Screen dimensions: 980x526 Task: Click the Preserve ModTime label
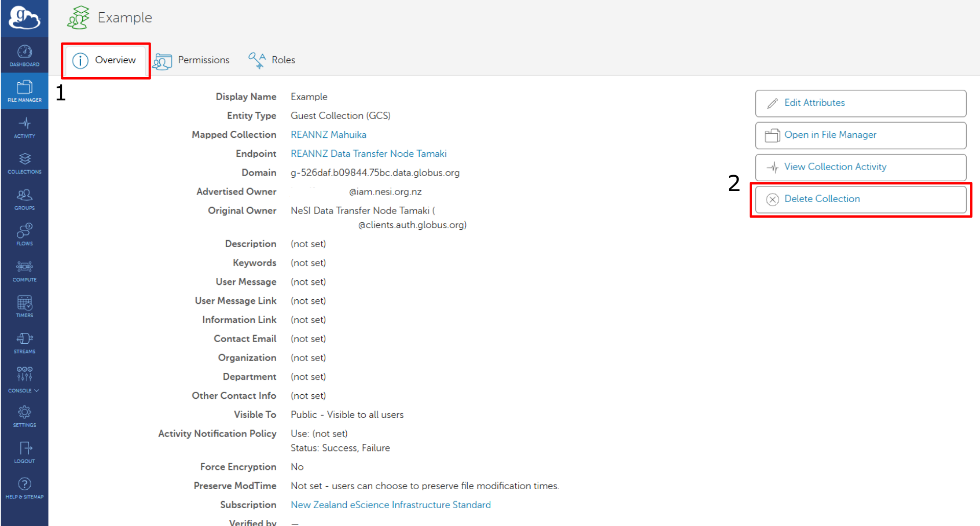pyautogui.click(x=235, y=486)
